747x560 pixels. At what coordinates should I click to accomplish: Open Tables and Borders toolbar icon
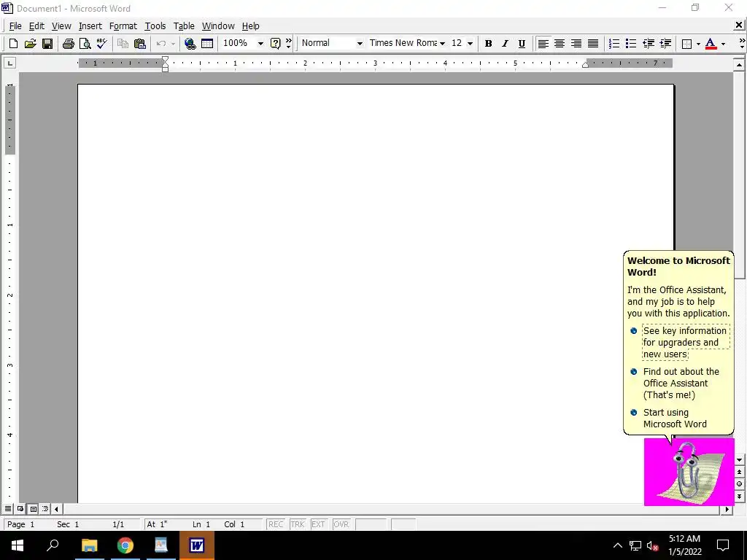pyautogui.click(x=207, y=44)
